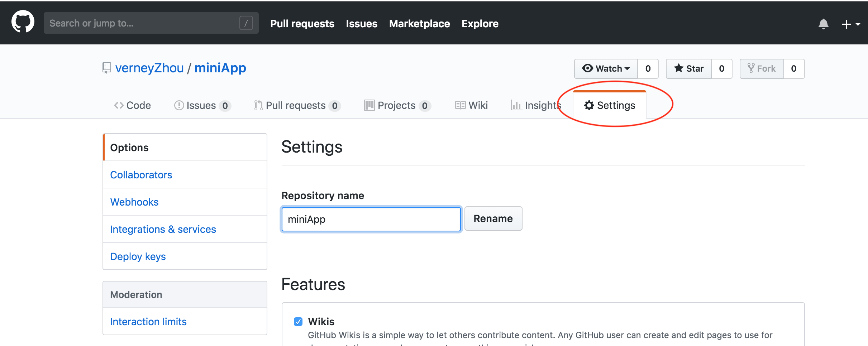Open the Wiki tab
This screenshot has width=868, height=346.
click(471, 105)
